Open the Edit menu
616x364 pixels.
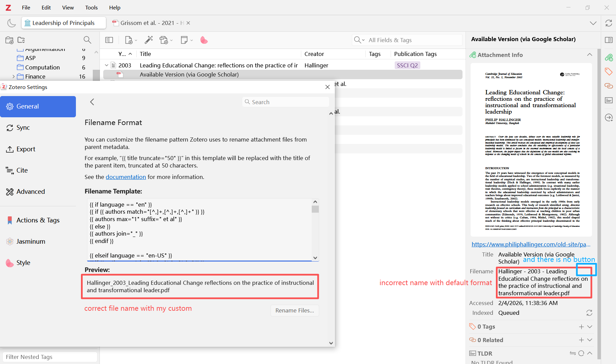tap(46, 7)
